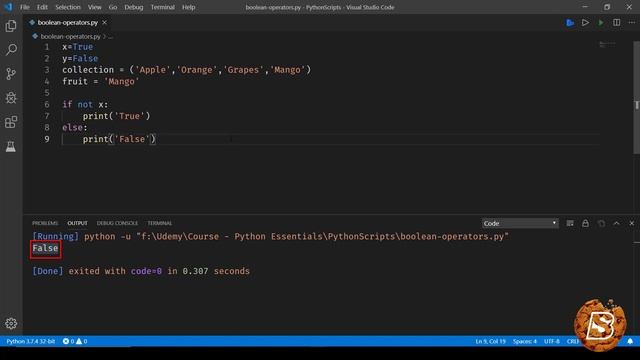Open the Edit menu

[42, 7]
